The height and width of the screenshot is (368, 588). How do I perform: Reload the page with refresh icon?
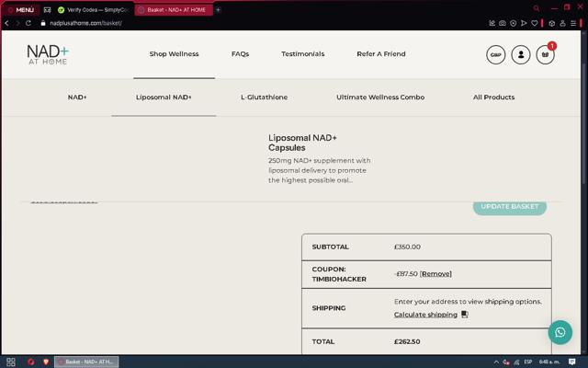coord(28,23)
